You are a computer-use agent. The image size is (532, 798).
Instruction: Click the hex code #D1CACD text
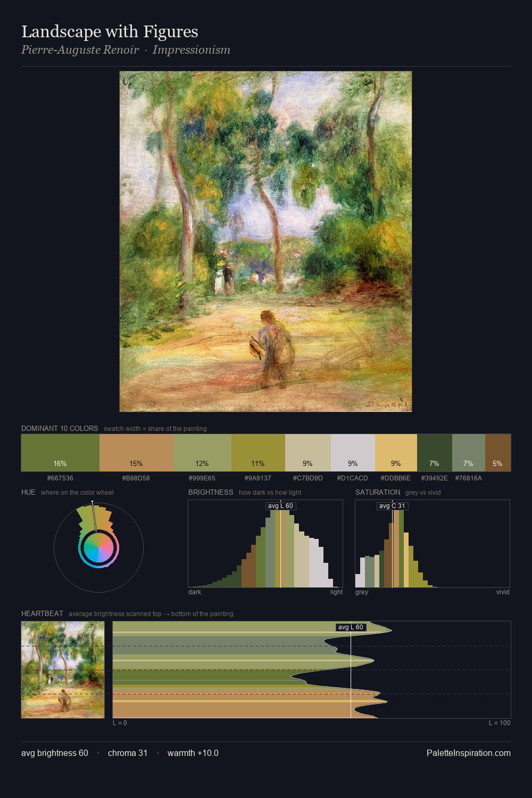pyautogui.click(x=353, y=478)
